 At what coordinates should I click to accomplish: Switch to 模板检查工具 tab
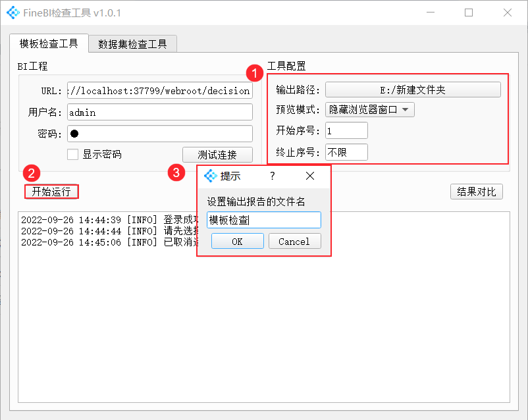(x=49, y=43)
